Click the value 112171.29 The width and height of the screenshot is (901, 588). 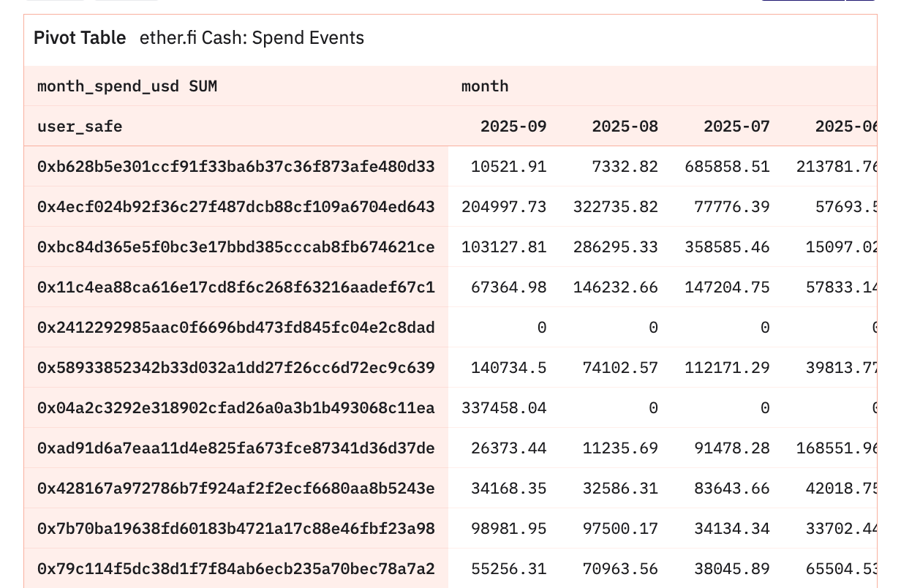[x=728, y=368]
